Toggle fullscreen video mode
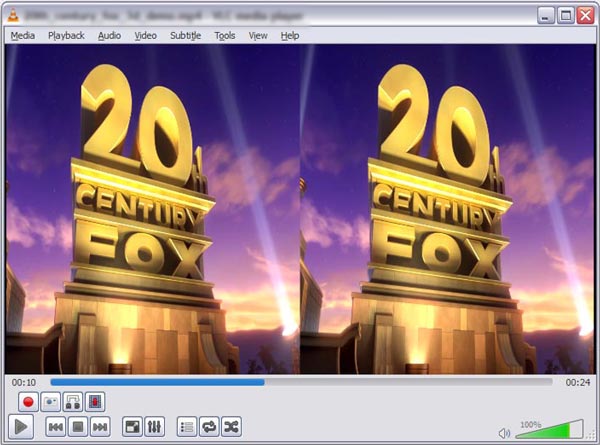Screen dimensions: 600x445 (132, 427)
